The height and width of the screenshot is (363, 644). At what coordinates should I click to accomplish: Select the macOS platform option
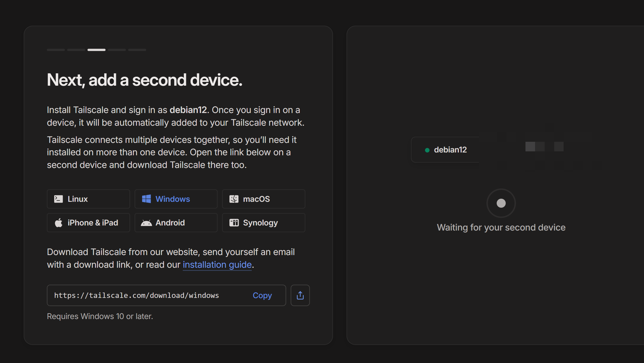tap(264, 199)
